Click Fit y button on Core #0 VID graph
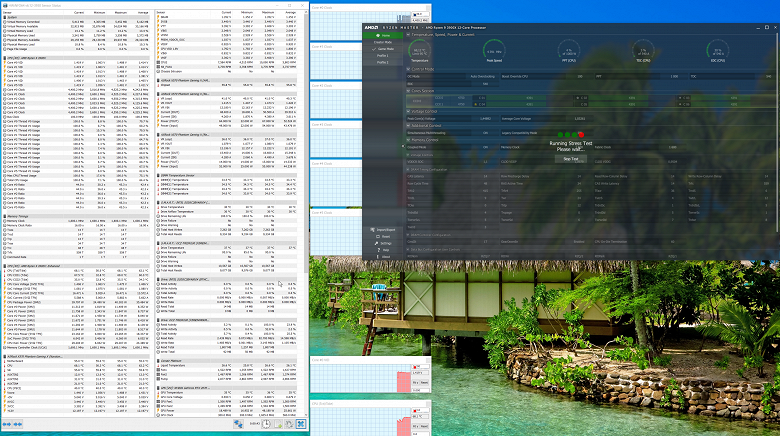Viewport: 780px width, 436px height. pyautogui.click(x=415, y=383)
